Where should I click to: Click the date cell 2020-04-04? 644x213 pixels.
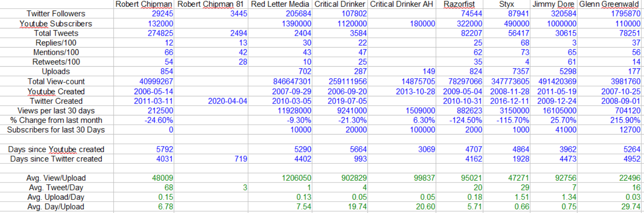pyautogui.click(x=211, y=101)
